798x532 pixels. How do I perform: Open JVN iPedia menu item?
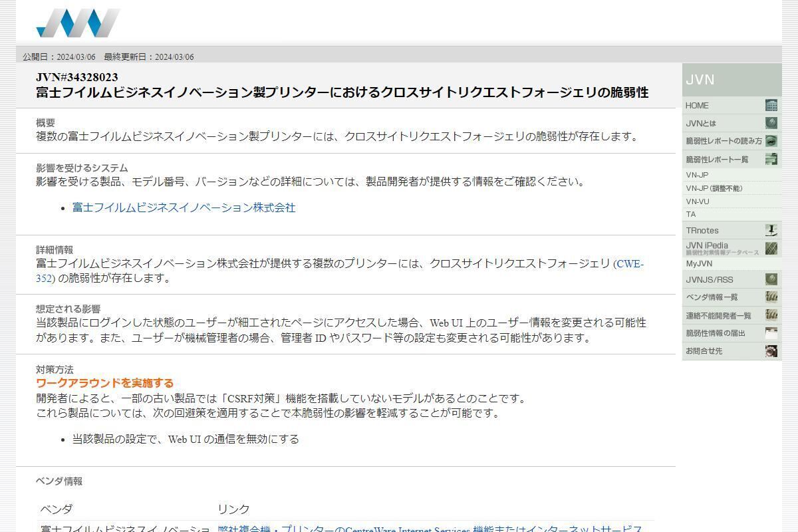[x=731, y=248]
